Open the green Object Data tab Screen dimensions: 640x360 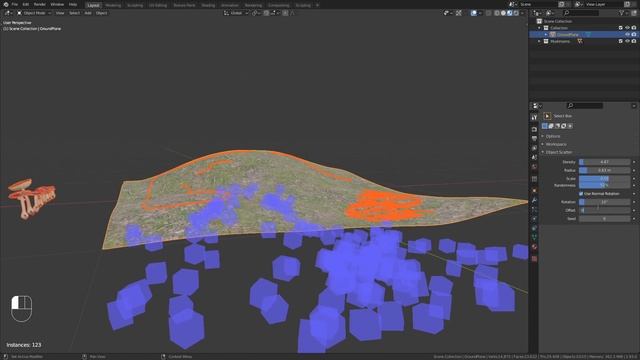pos(534,238)
